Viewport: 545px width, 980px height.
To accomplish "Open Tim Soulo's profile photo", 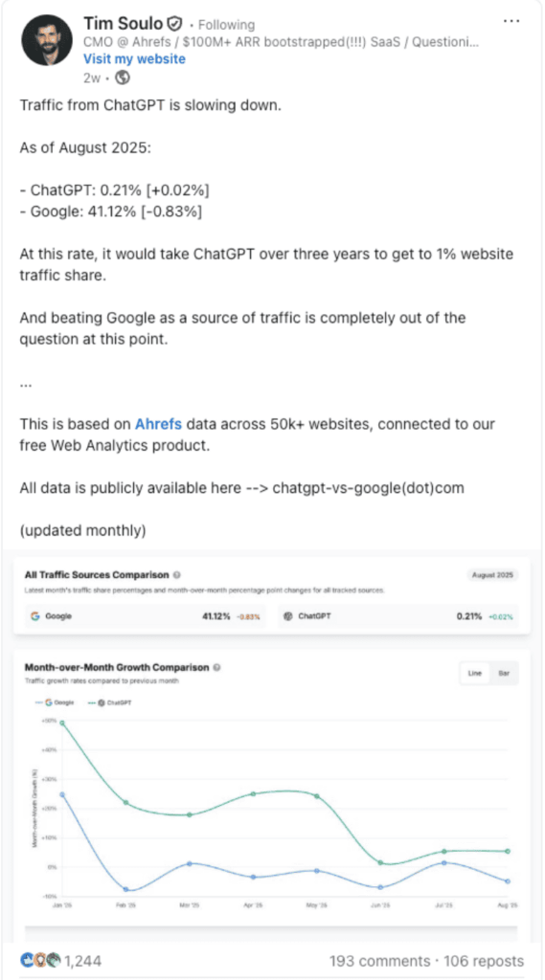I will point(47,39).
